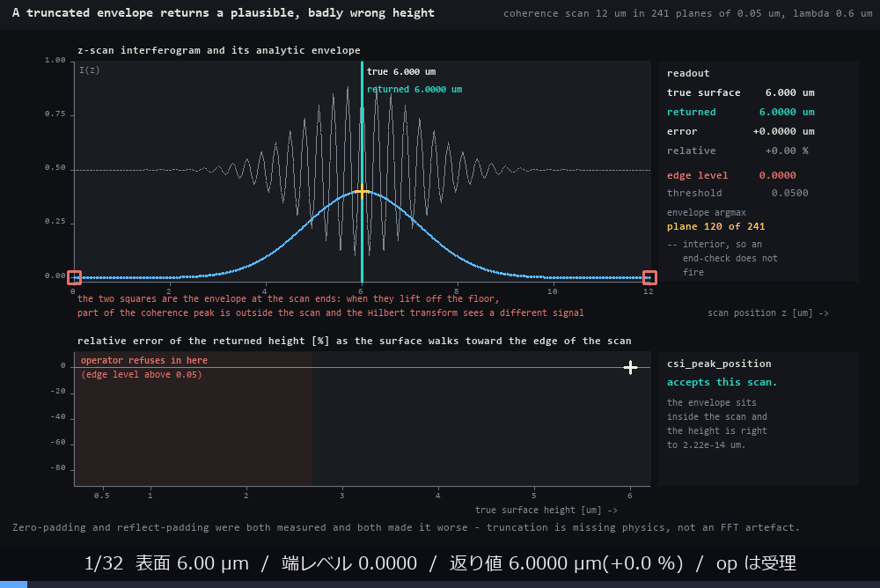This screenshot has height=588, width=880.
Task: Click the Japanese caption starting with "1/32"
Action: tap(440, 562)
